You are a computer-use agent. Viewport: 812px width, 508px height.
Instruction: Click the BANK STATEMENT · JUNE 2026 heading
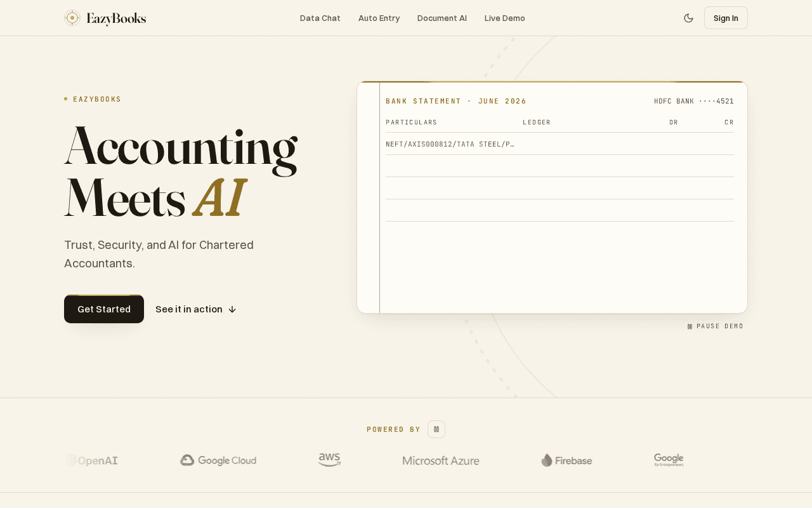(x=456, y=101)
